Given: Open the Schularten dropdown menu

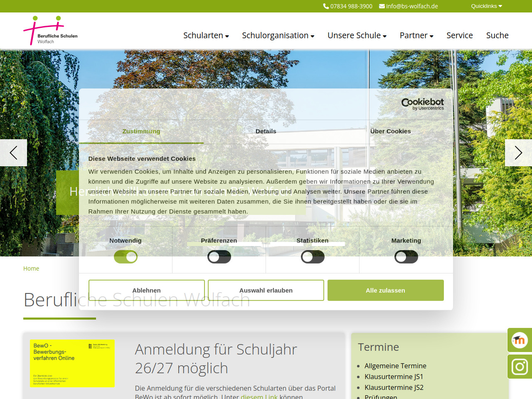Looking at the screenshot, I should (x=206, y=36).
